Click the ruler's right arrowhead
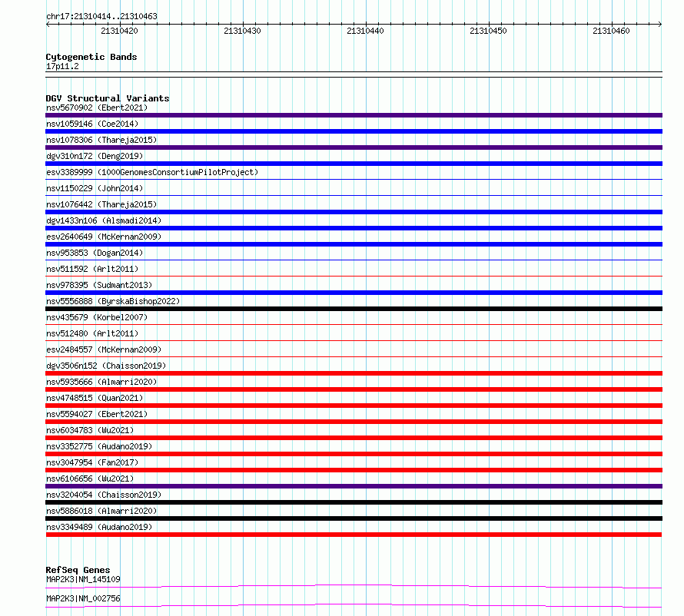The image size is (684, 616). pos(660,25)
